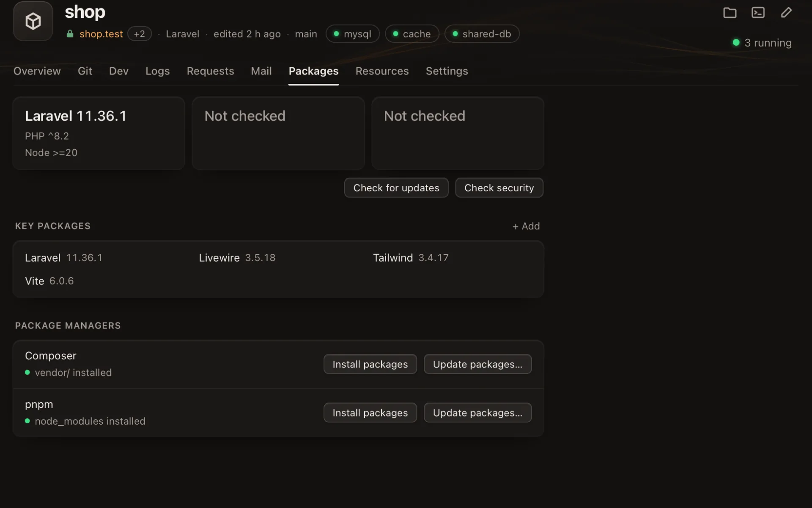Click the Vite 6.0.6 key package
This screenshot has width=812, height=508.
pyautogui.click(x=49, y=281)
